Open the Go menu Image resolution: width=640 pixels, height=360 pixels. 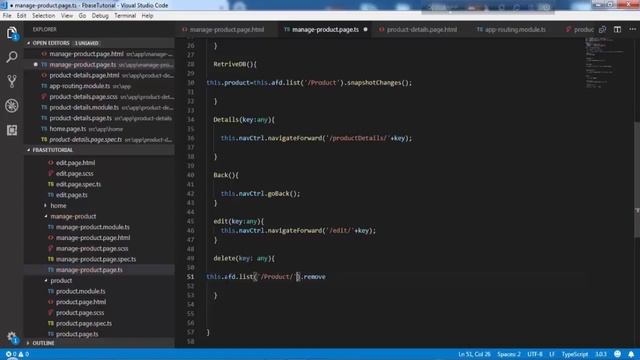tap(82, 16)
